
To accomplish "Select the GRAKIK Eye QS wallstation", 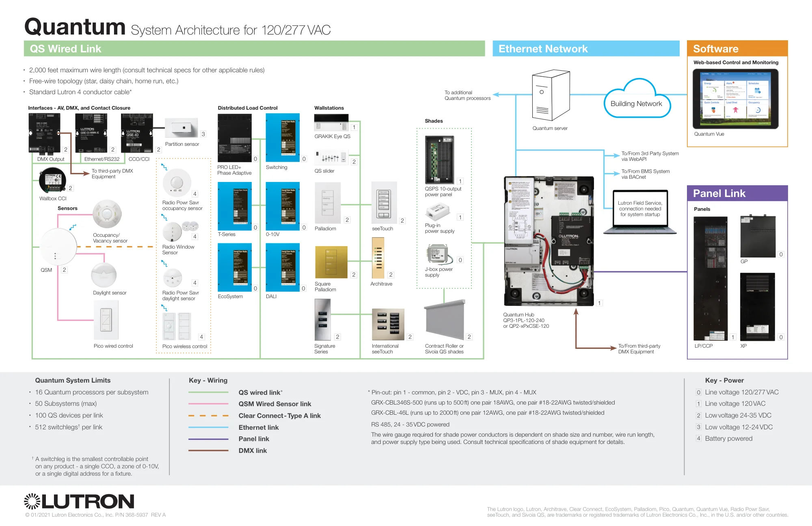I will tap(331, 122).
